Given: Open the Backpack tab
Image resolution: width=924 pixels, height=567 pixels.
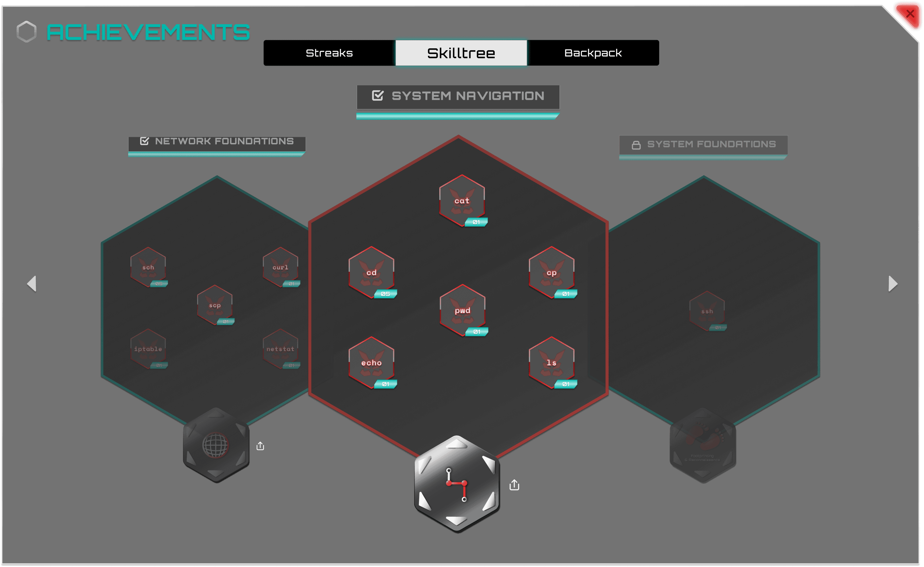Looking at the screenshot, I should [593, 53].
